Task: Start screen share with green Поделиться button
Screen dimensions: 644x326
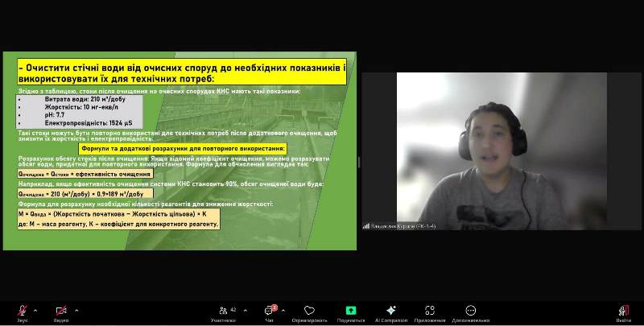Action: [x=351, y=311]
